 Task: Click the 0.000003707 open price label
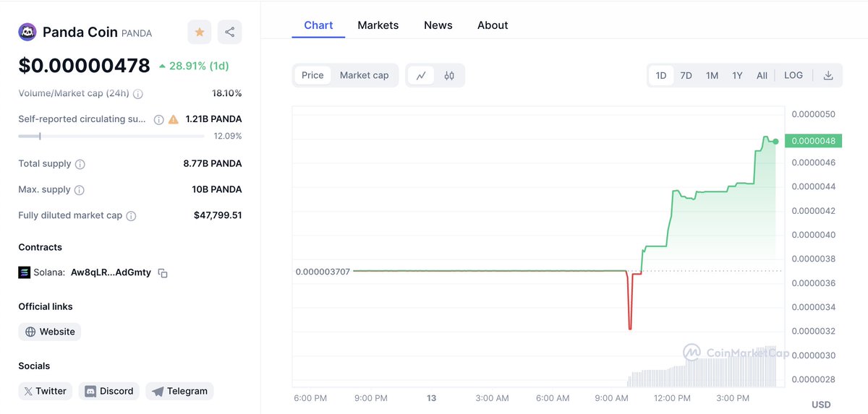coord(323,272)
